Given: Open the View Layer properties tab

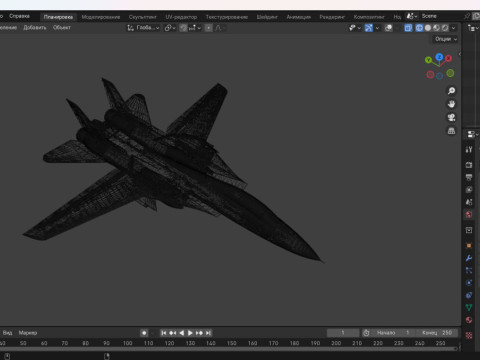Looking at the screenshot, I should click(x=469, y=189).
